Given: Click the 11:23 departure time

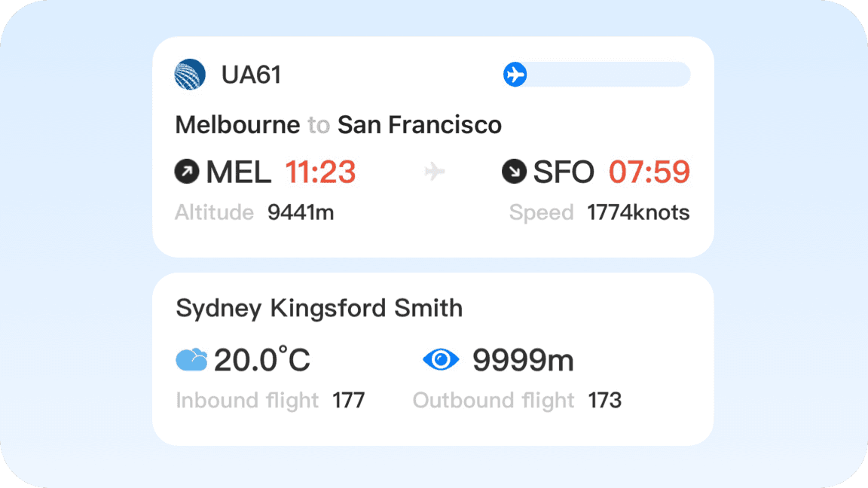Looking at the screenshot, I should click(320, 172).
